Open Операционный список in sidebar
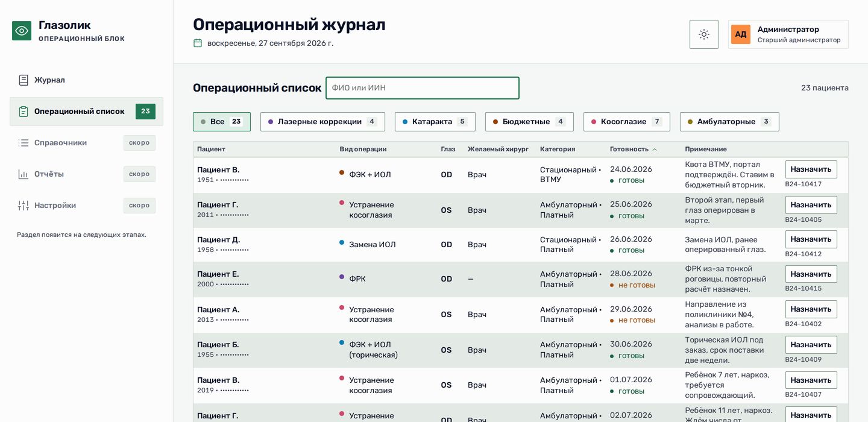Image resolution: width=868 pixels, height=422 pixels. click(86, 112)
